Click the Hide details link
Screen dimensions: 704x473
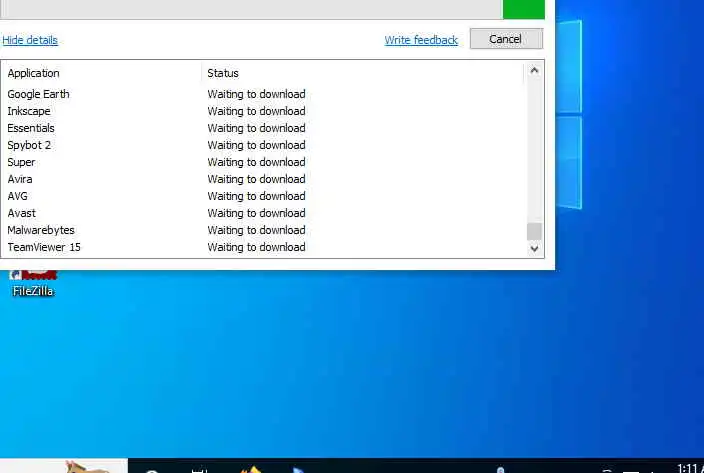30,40
